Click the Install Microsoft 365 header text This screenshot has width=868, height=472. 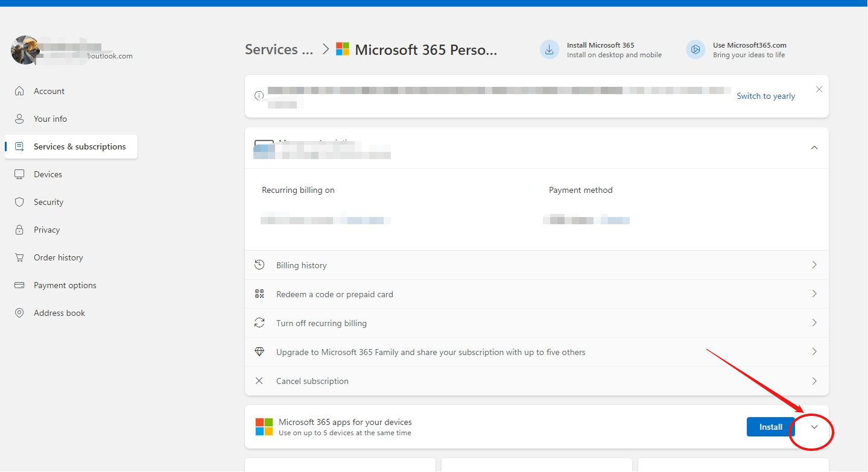pos(601,45)
